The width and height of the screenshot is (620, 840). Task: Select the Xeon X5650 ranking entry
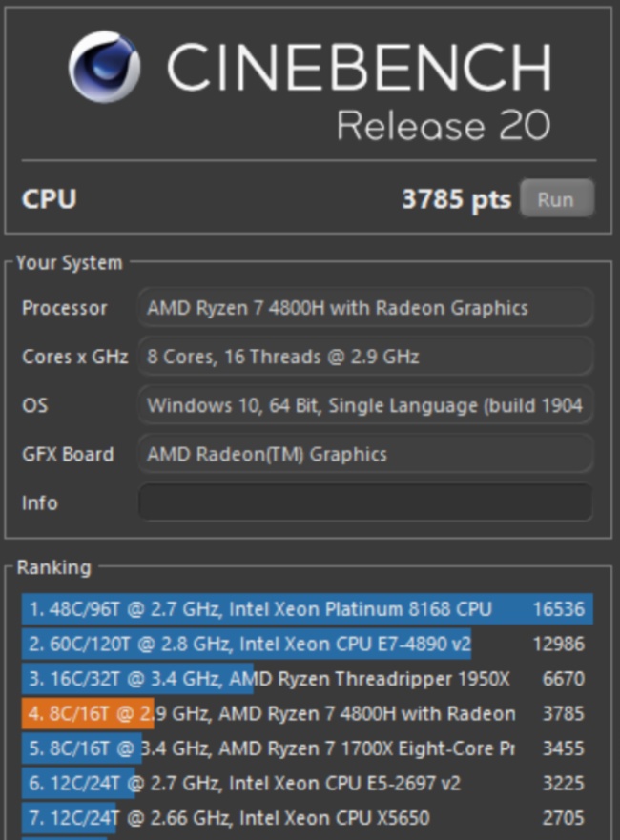(x=307, y=818)
